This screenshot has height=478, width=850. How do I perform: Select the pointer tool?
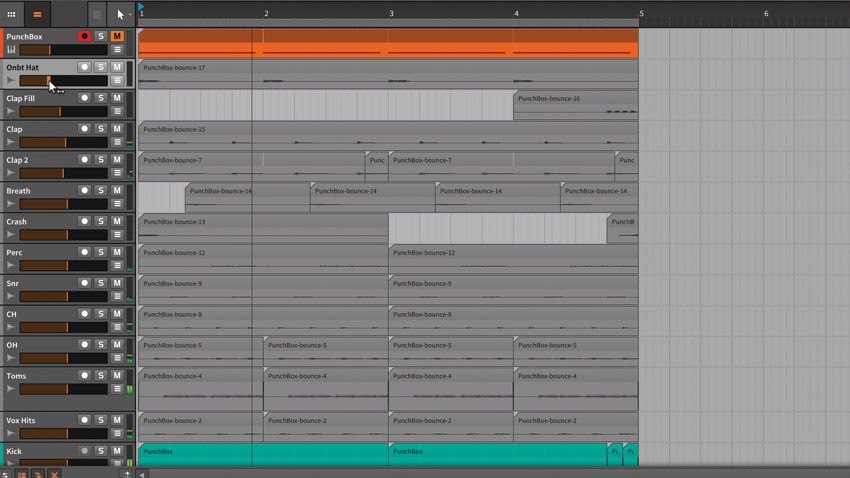[x=120, y=15]
